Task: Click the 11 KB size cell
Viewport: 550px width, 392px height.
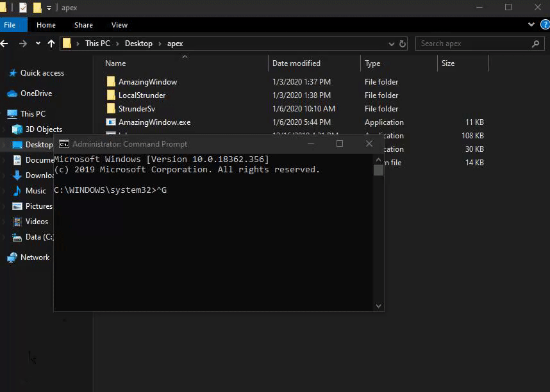Action: click(x=474, y=122)
